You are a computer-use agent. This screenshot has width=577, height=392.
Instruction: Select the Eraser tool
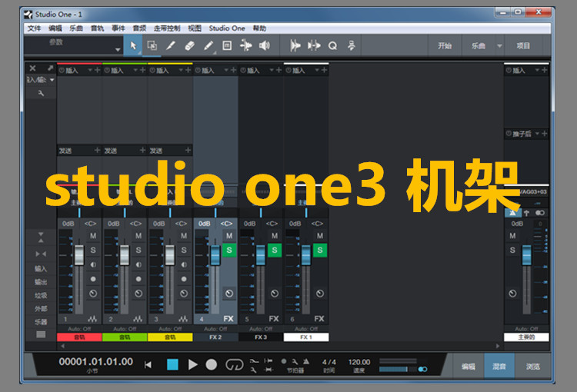tap(189, 45)
